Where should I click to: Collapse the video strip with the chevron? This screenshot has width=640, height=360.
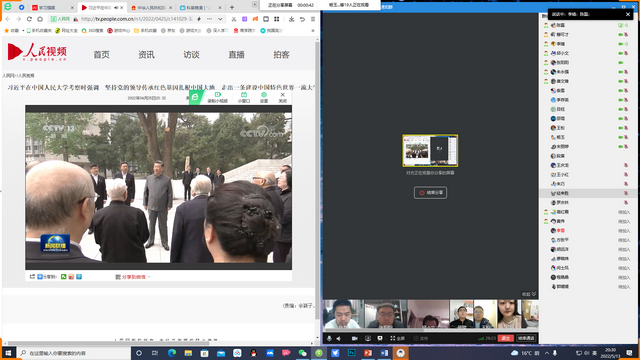pyautogui.click(x=534, y=294)
